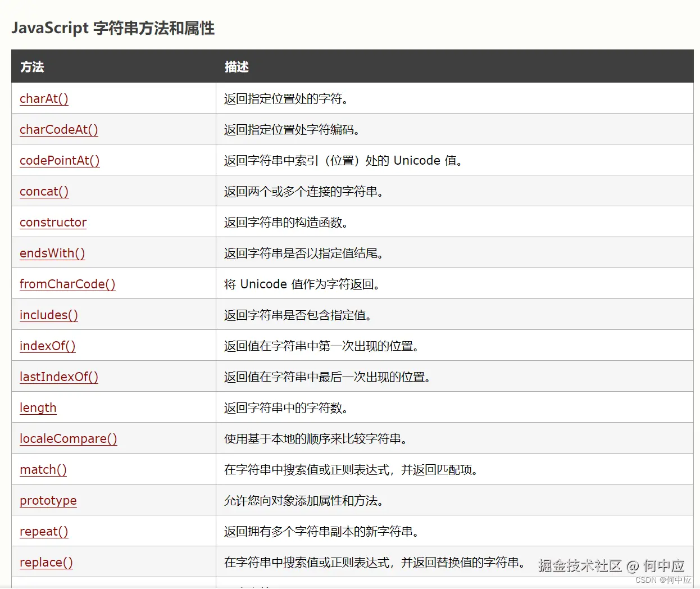This screenshot has width=700, height=589.
Task: Follow the repeat() link
Action: pos(44,532)
